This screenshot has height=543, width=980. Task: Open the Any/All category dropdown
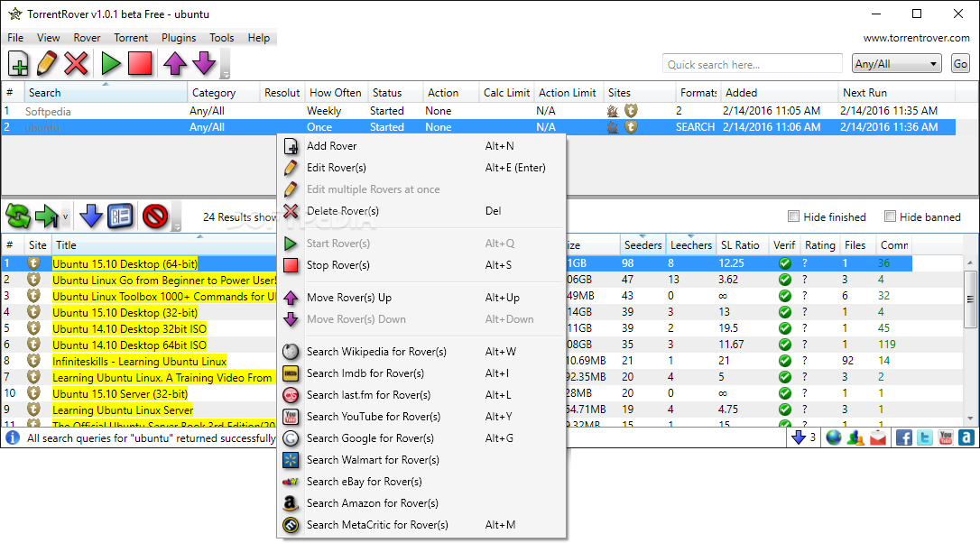(x=896, y=64)
